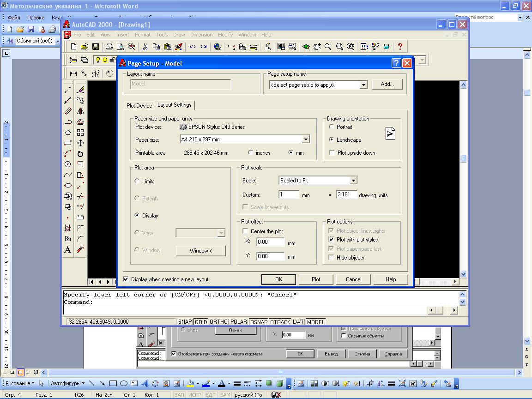The width and height of the screenshot is (532, 399).
Task: Open the Paper size dropdown
Action: [306, 139]
